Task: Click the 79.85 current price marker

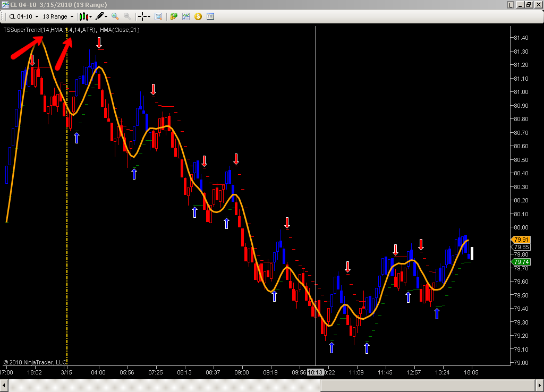Action: pyautogui.click(x=521, y=247)
